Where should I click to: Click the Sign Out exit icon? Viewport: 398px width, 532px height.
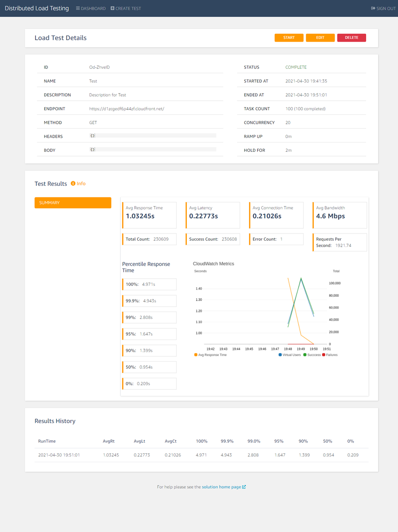373,8
